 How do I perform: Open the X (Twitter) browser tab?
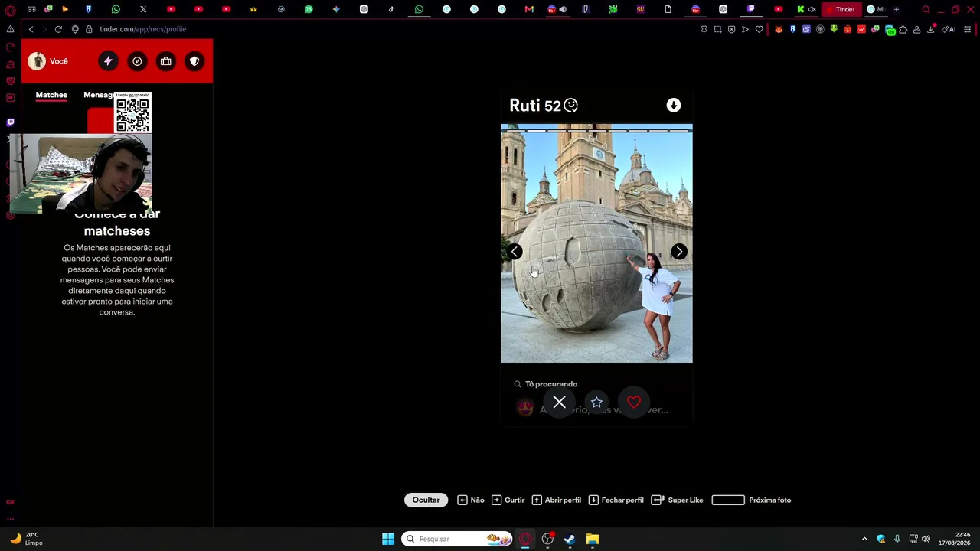coord(143,9)
